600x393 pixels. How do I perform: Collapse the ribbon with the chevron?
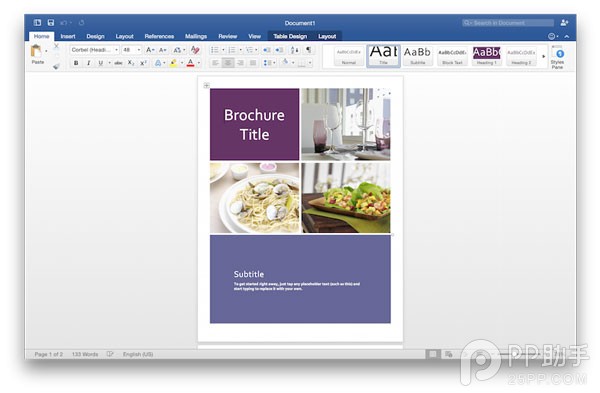point(567,36)
